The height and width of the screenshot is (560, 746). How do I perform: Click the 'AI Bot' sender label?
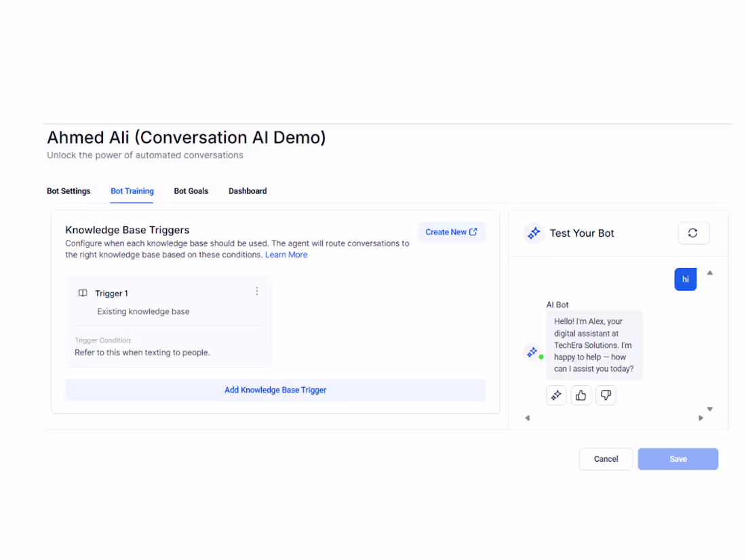point(557,304)
